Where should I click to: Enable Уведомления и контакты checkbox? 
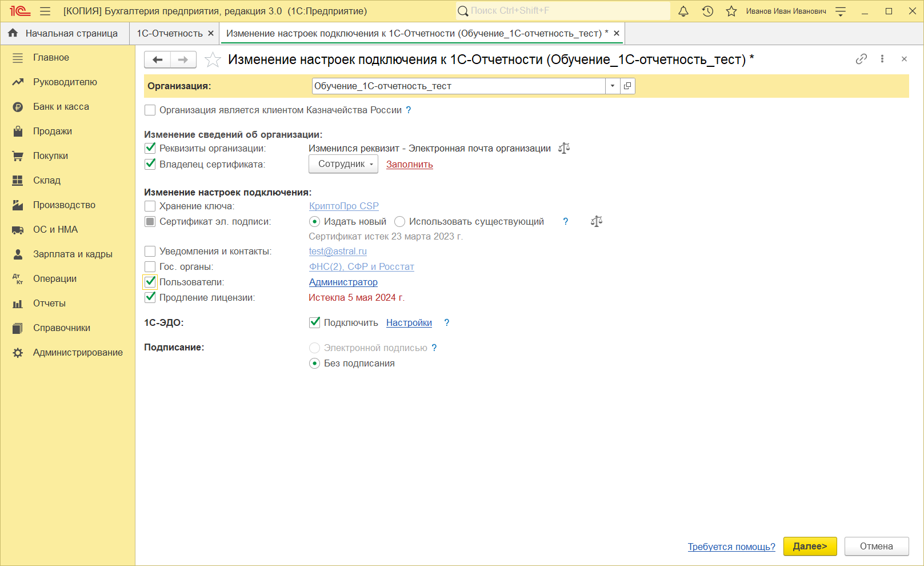point(150,251)
